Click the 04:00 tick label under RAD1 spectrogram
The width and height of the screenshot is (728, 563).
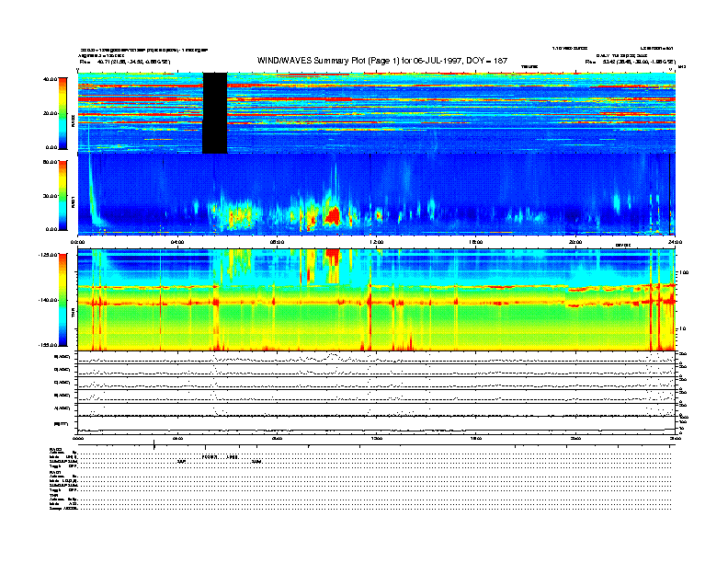tap(177, 242)
